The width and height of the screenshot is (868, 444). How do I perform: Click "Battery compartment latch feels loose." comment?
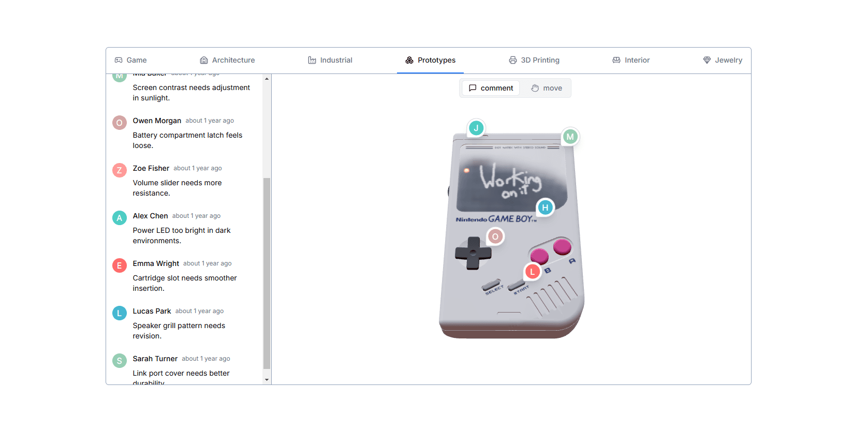(187, 140)
